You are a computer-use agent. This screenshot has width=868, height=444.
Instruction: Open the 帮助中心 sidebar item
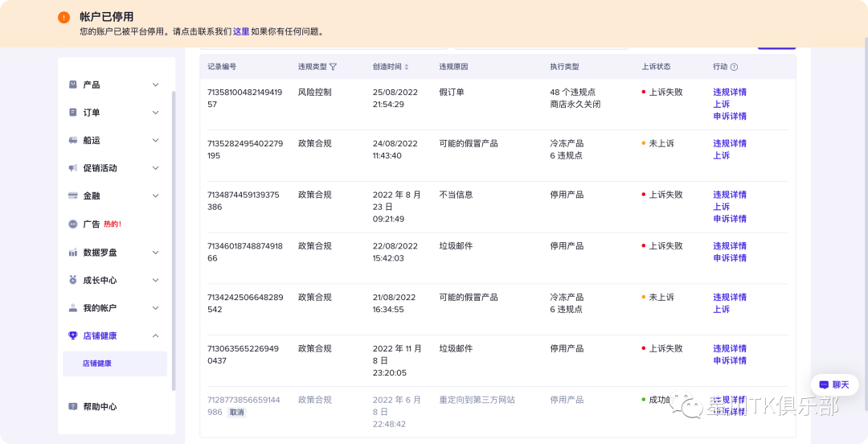pyautogui.click(x=115, y=406)
